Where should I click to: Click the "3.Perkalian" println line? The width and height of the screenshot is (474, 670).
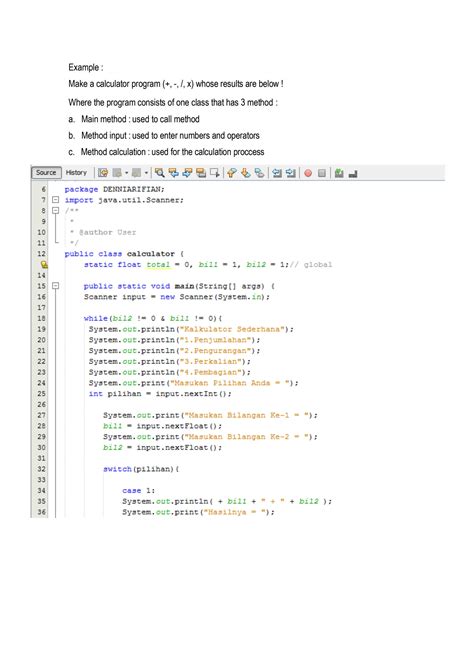tap(170, 361)
